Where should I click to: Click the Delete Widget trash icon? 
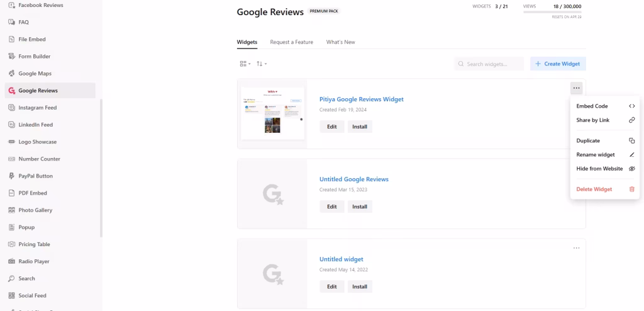631,189
